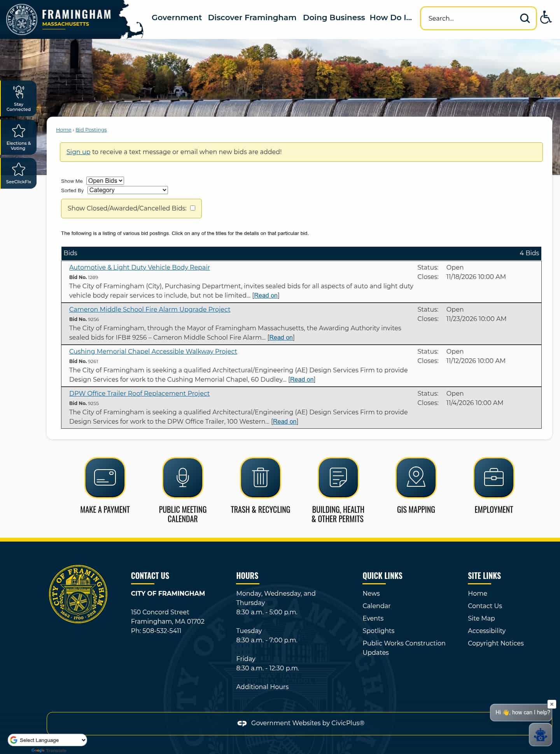This screenshot has height=754, width=560.
Task: Open Cameron Middle School Fire Alarm Upgrade Project
Action: coord(150,309)
